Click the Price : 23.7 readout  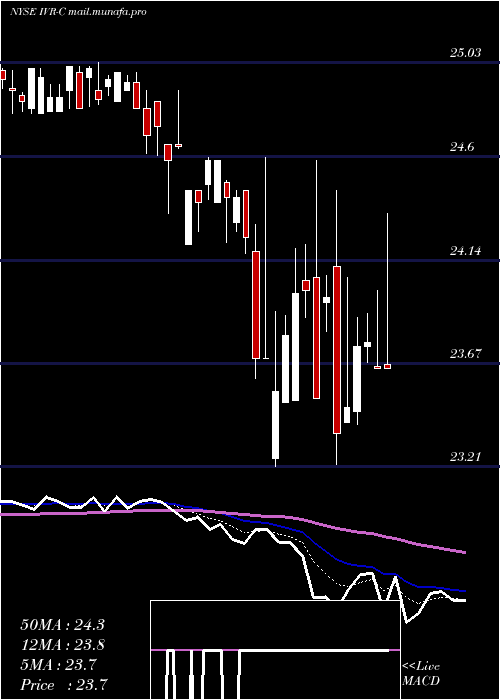tap(62, 684)
